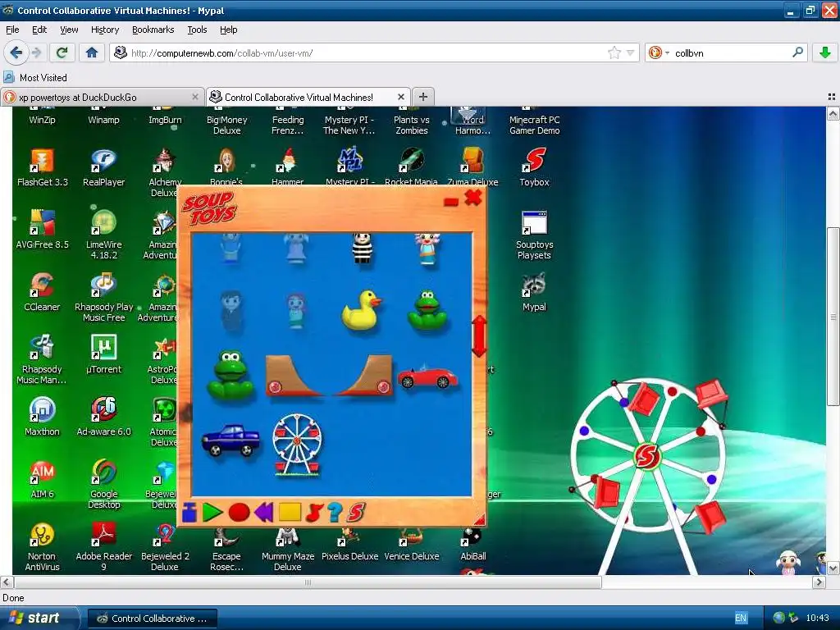Image resolution: width=840 pixels, height=630 pixels.
Task: Open the Souptoys Playsets desktop icon
Action: (534, 235)
